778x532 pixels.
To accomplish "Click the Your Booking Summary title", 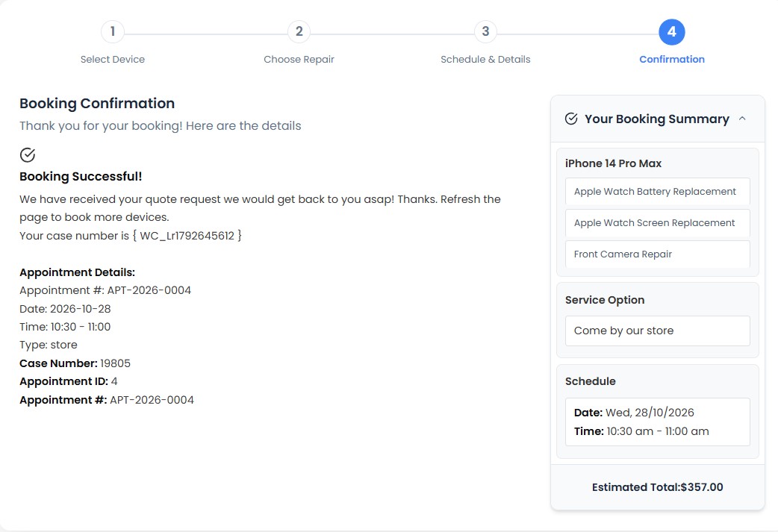I will [657, 119].
